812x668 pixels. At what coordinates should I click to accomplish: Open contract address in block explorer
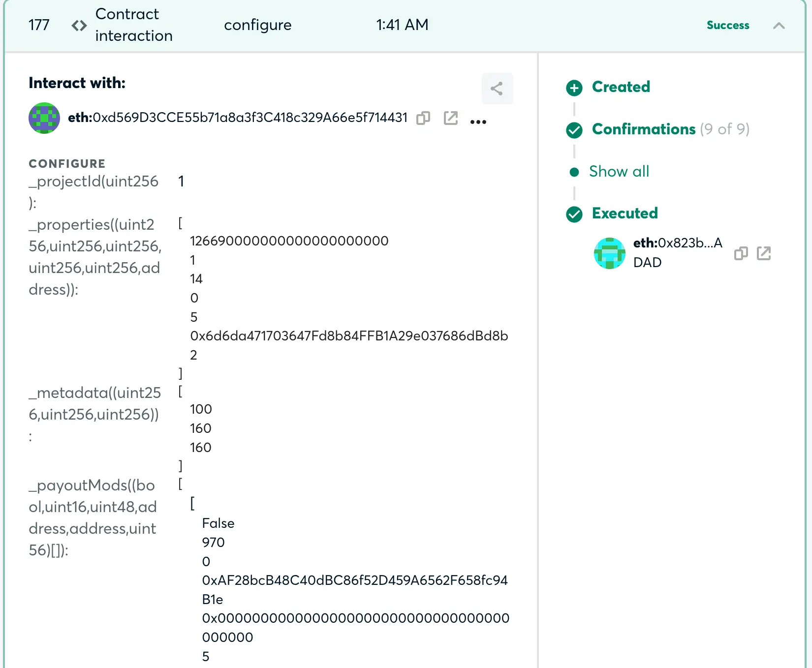coord(450,118)
